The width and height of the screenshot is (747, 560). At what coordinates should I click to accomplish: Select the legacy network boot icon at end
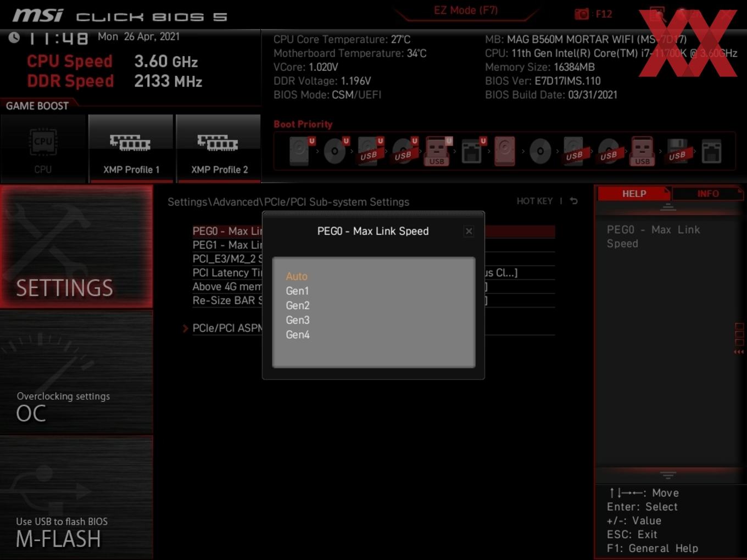pyautogui.click(x=711, y=151)
